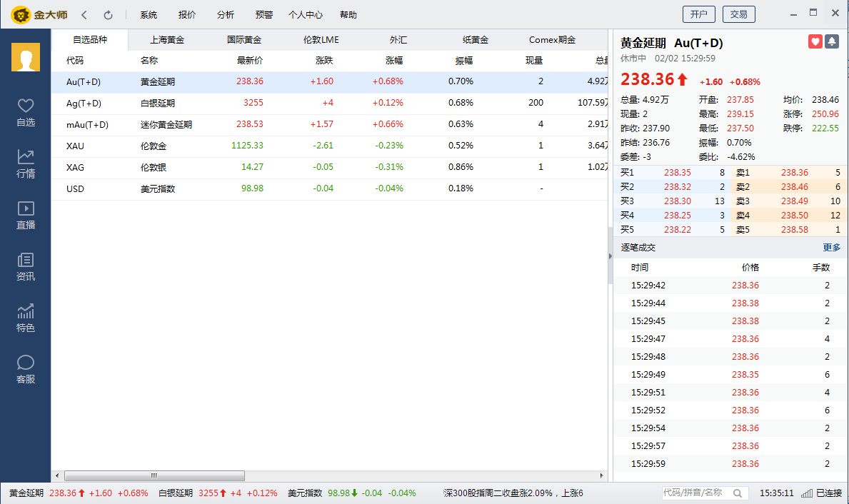Sort by the 最新价 column header
Image resolution: width=849 pixels, height=504 pixels.
click(x=250, y=61)
